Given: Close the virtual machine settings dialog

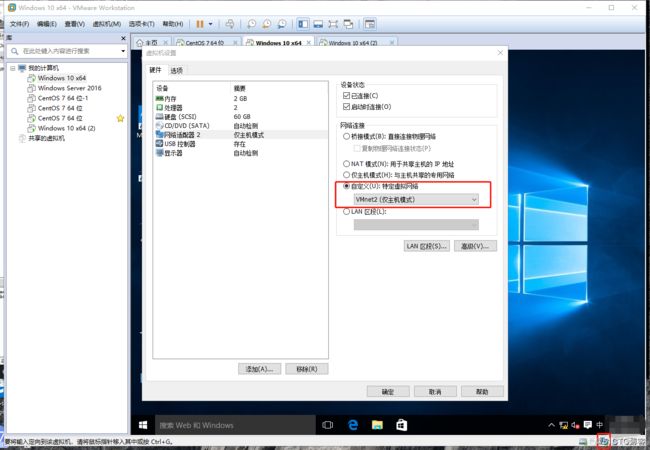Looking at the screenshot, I should [500, 53].
